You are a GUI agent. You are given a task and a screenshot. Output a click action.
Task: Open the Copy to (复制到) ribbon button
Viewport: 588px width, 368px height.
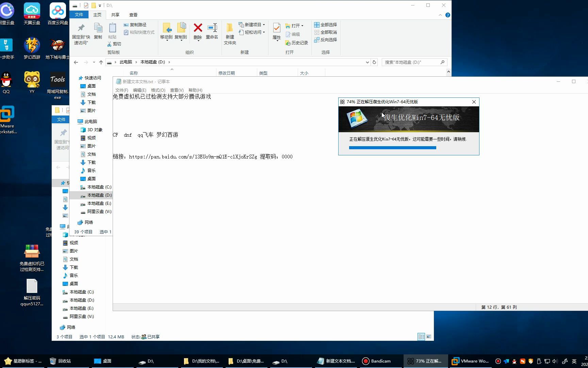click(181, 31)
